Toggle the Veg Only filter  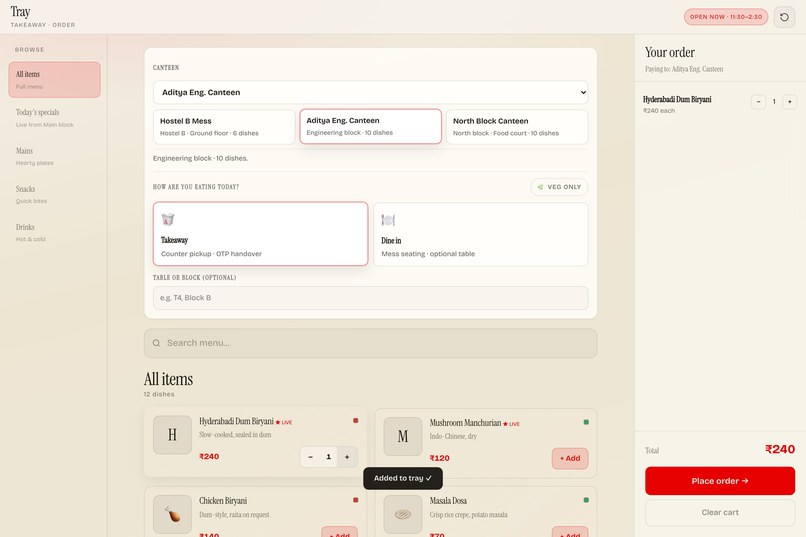point(559,187)
